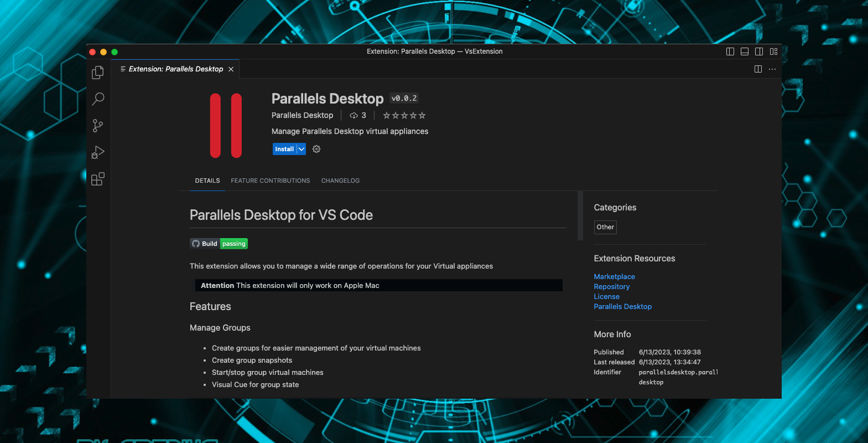868x443 pixels.
Task: Expand the Install button dropdown arrow
Action: coord(302,149)
